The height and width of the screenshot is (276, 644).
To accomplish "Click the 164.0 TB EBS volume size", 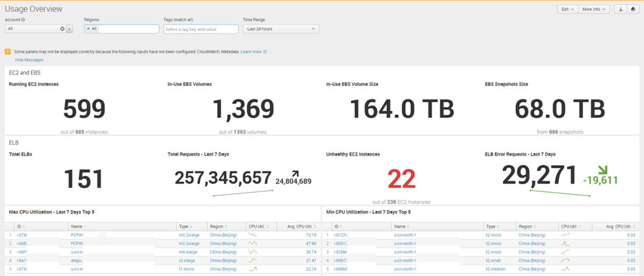I will click(x=402, y=109).
